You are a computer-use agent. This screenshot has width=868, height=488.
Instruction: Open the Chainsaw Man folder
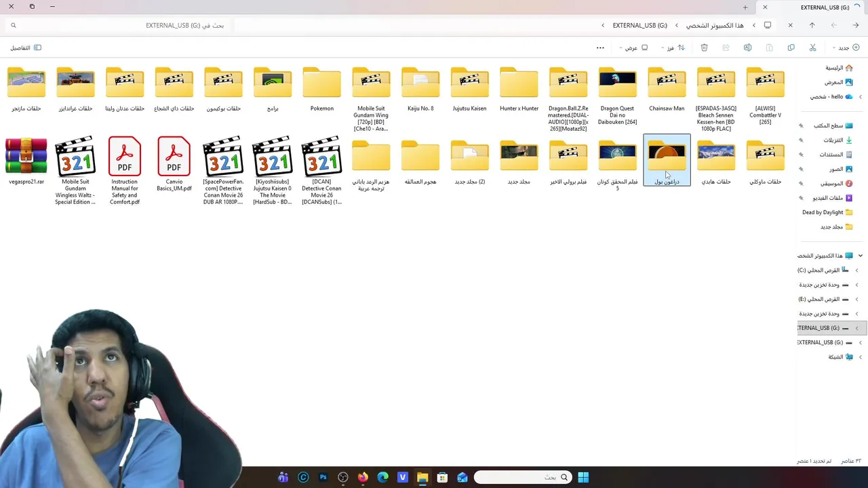(x=667, y=89)
